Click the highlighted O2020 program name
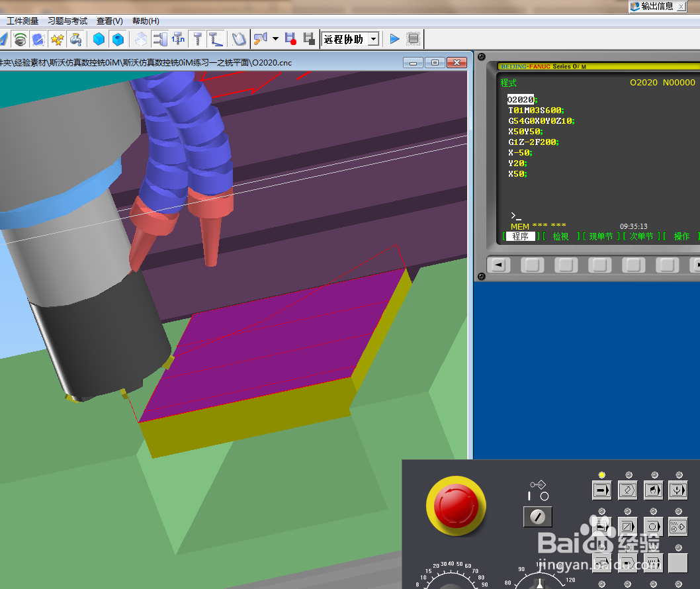Viewport: 700px width, 589px height. [520, 99]
